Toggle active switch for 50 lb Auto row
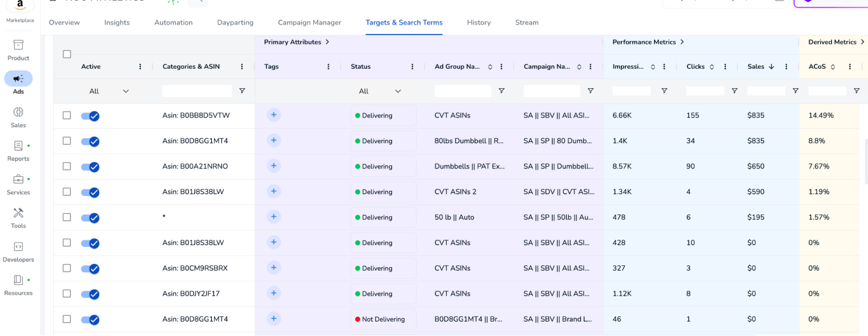This screenshot has width=868, height=336. (90, 218)
